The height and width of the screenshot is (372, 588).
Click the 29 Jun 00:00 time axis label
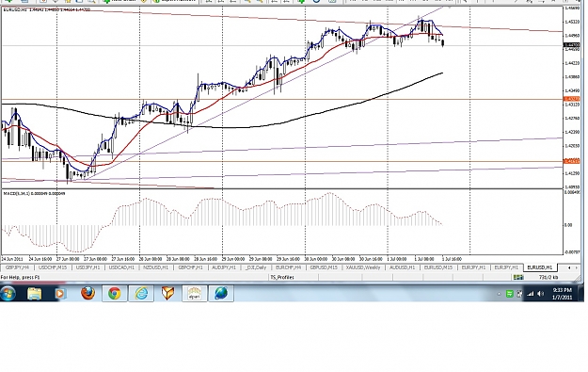click(x=233, y=259)
